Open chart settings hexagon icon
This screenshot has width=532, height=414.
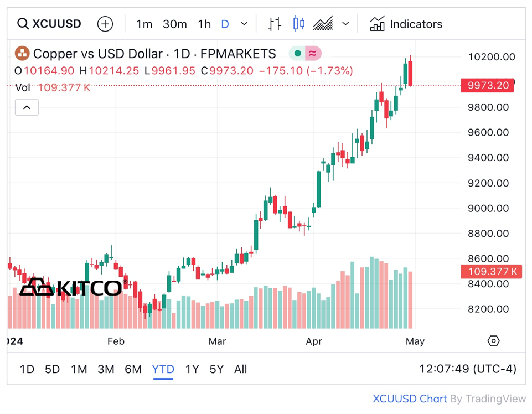(x=493, y=341)
